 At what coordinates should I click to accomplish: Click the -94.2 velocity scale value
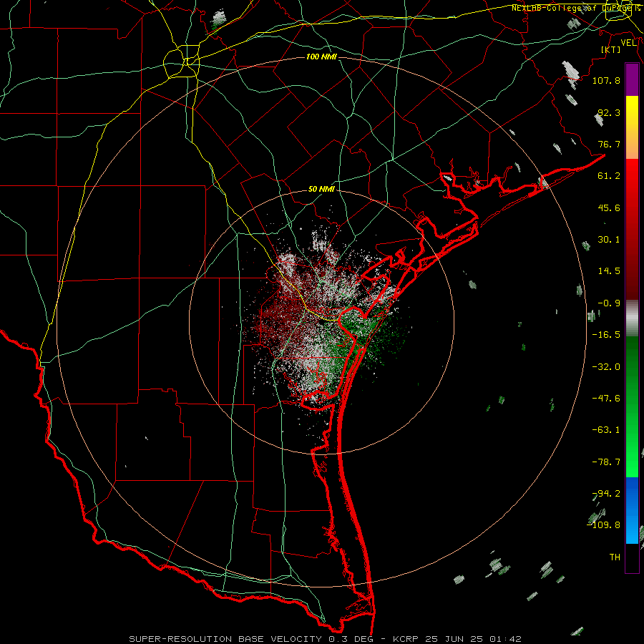click(606, 494)
